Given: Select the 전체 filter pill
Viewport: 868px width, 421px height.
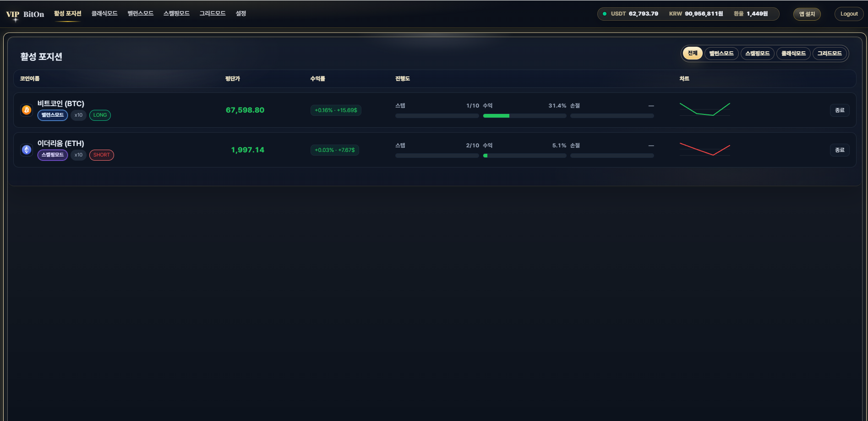Looking at the screenshot, I should 692,54.
